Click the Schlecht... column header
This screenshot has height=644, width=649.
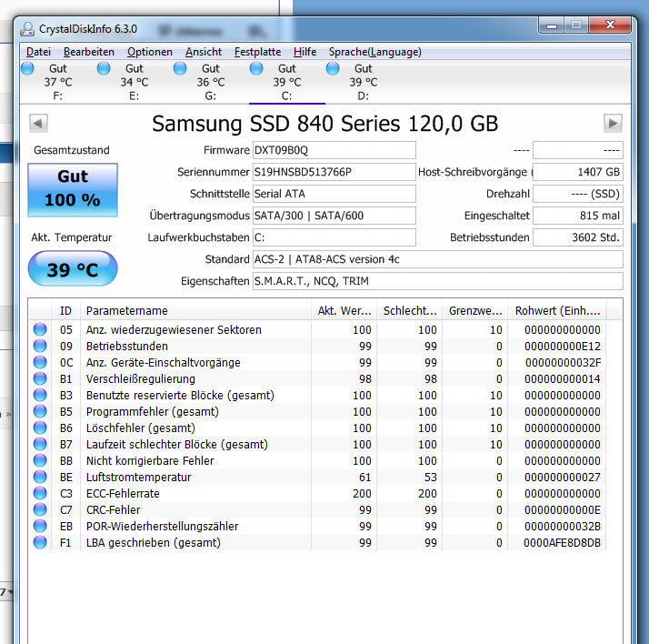(x=409, y=310)
